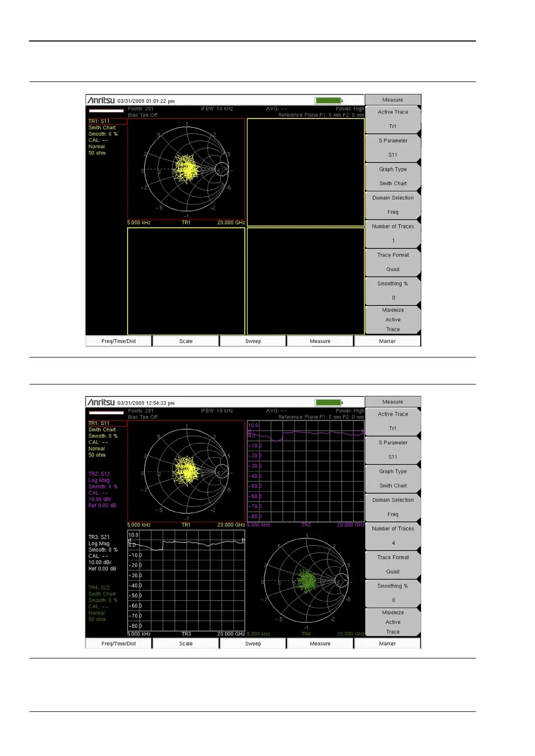This screenshot has width=535, height=756.
Task: Tap Number of Traces 4 softkey
Action: click(393, 535)
